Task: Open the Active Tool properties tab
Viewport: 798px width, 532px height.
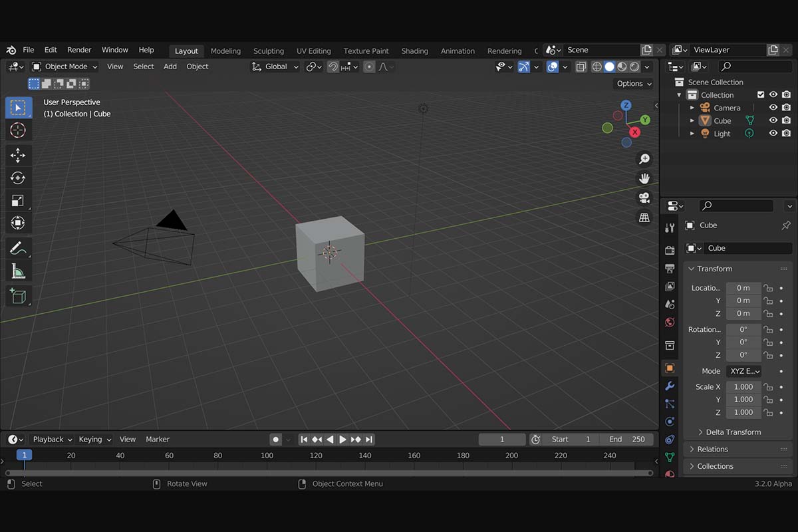Action: (x=670, y=228)
